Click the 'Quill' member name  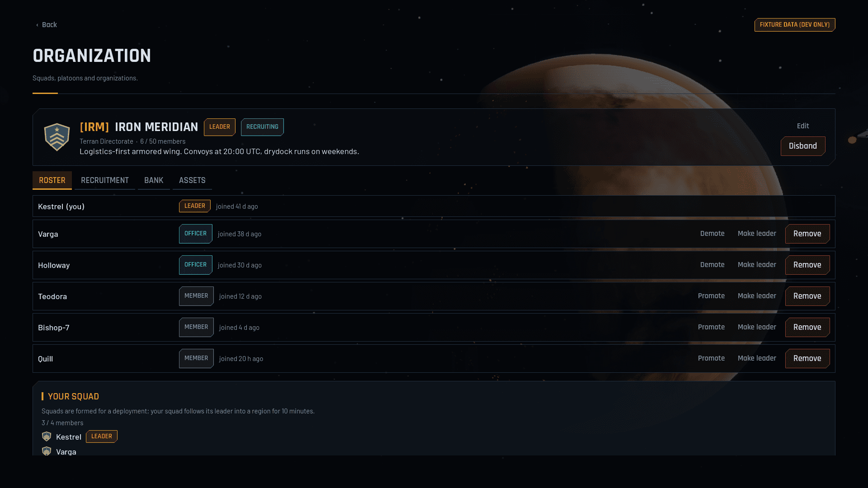(x=46, y=359)
